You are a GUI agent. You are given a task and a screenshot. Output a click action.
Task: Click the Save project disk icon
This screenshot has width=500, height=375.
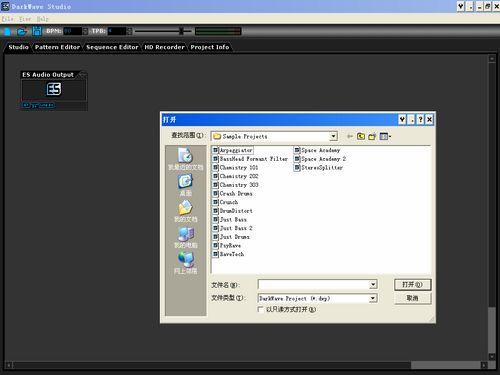pos(37,31)
